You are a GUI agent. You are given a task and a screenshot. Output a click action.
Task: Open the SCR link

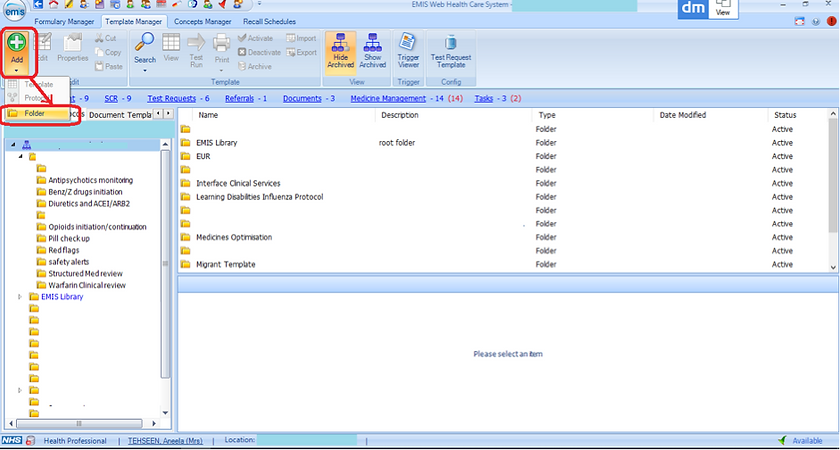pyautogui.click(x=111, y=99)
